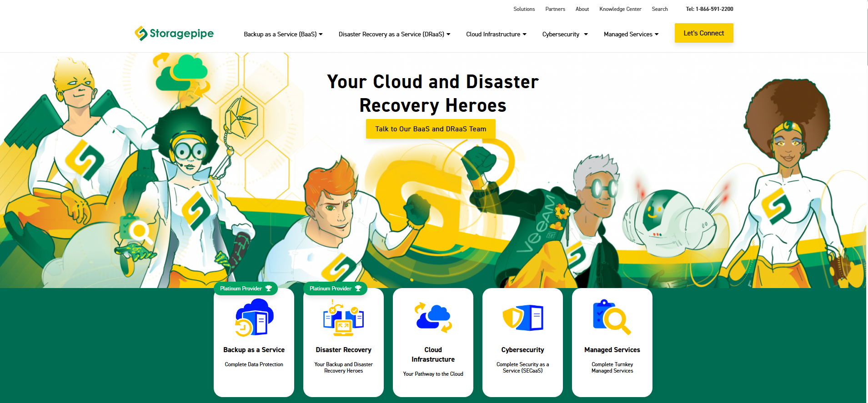Click the Cloud Infrastructure clouds icon
Screen dimensions: 868x403
433,317
